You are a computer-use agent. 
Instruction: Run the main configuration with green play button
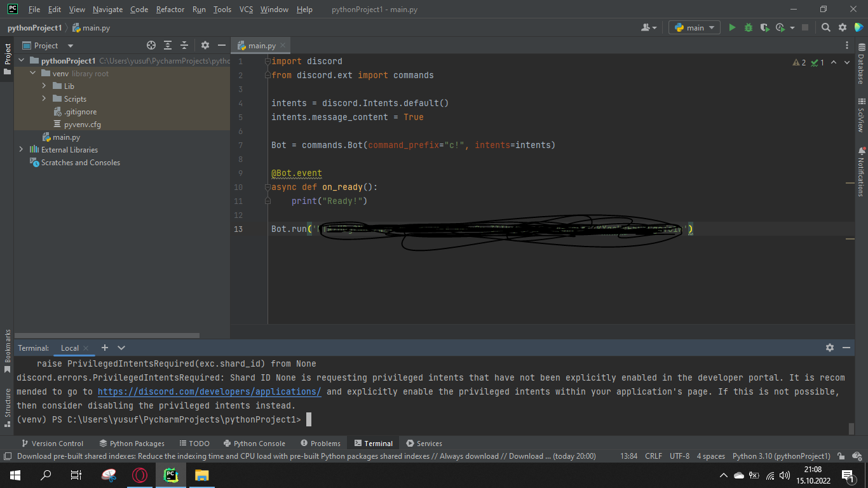click(x=732, y=27)
